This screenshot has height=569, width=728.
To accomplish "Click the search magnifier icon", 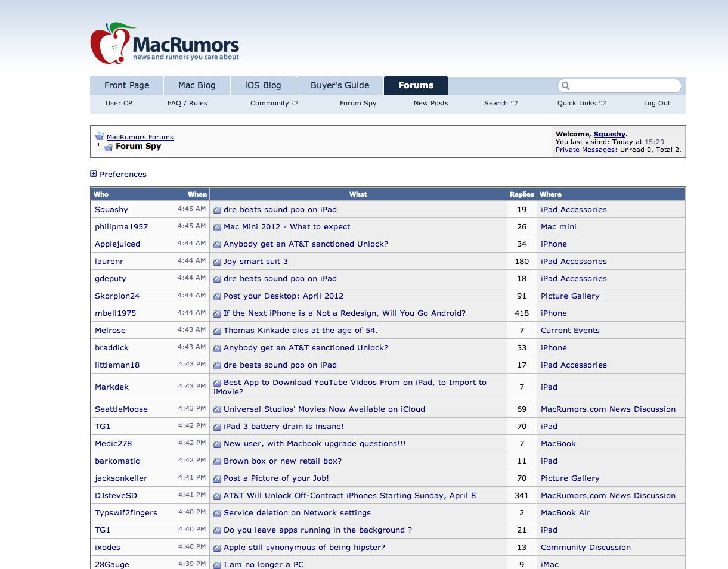I will click(x=565, y=86).
